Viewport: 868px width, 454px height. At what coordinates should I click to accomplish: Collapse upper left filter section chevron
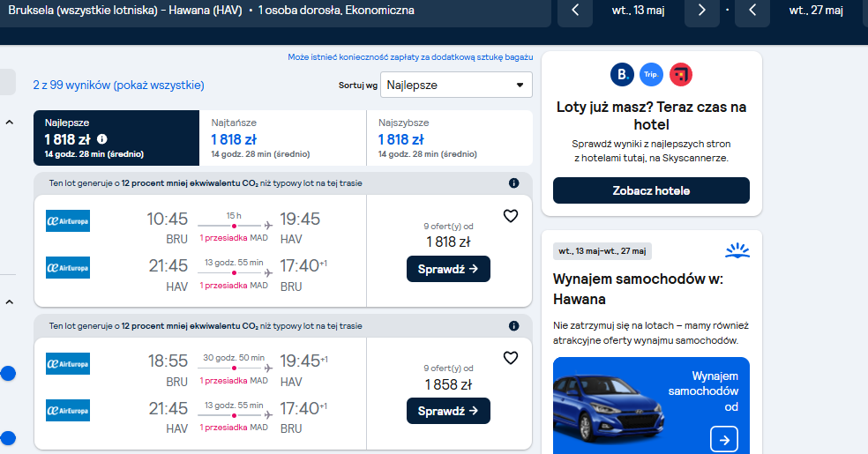point(10,123)
